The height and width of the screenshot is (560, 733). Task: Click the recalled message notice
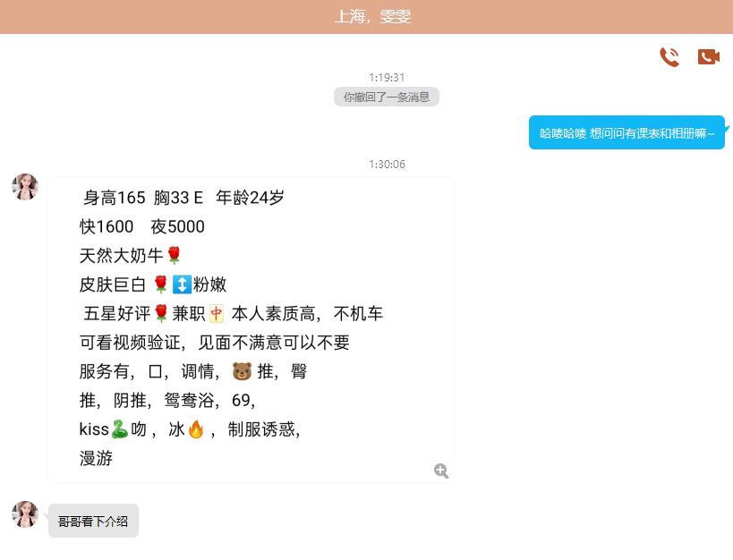coord(387,97)
